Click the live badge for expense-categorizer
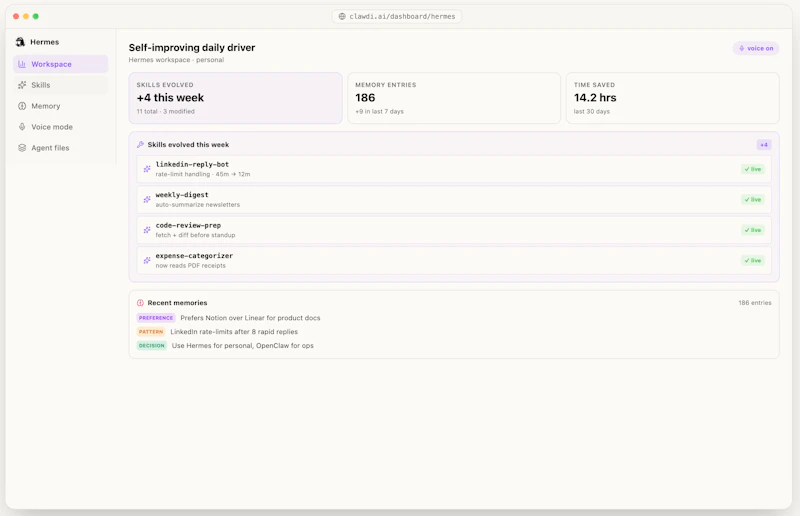Image resolution: width=800 pixels, height=516 pixels. point(753,261)
